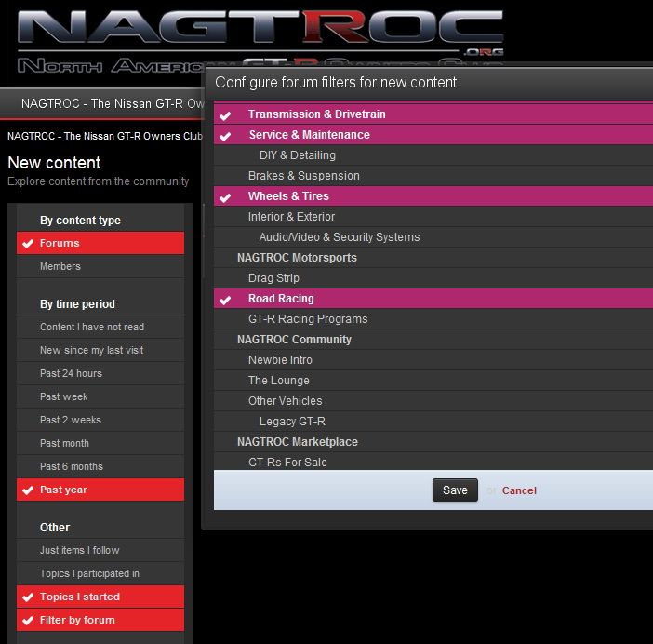Uncheck the Road Racing forum filter
This screenshot has width=653, height=644.
tap(433, 298)
